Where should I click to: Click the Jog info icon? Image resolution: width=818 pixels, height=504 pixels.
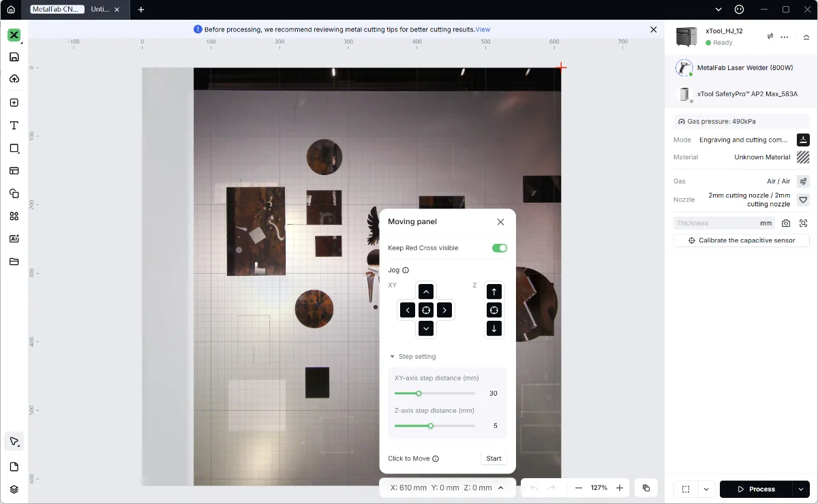tap(406, 270)
